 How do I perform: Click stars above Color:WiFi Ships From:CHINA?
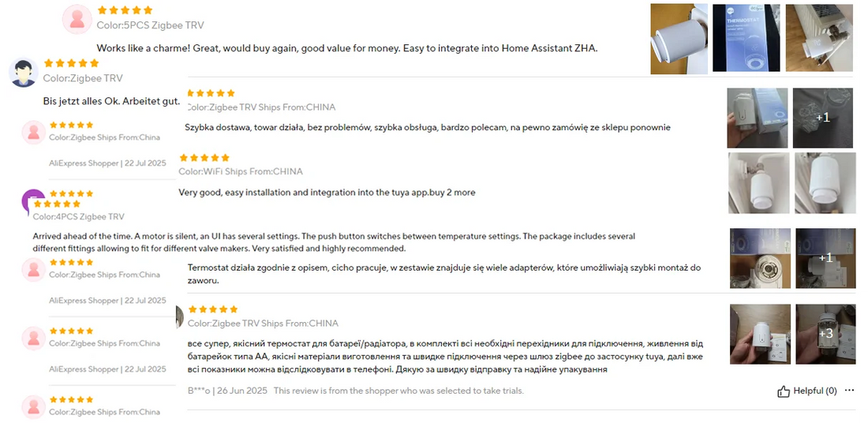[x=204, y=158]
